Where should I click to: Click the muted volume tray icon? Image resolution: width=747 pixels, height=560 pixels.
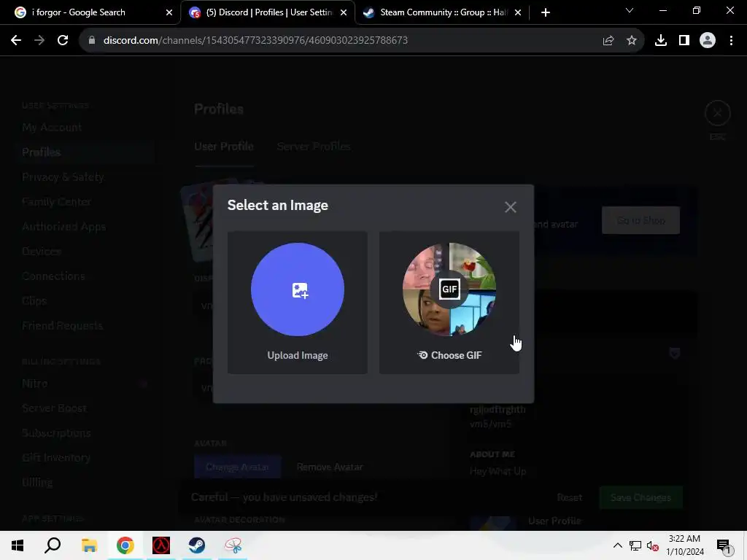653,545
